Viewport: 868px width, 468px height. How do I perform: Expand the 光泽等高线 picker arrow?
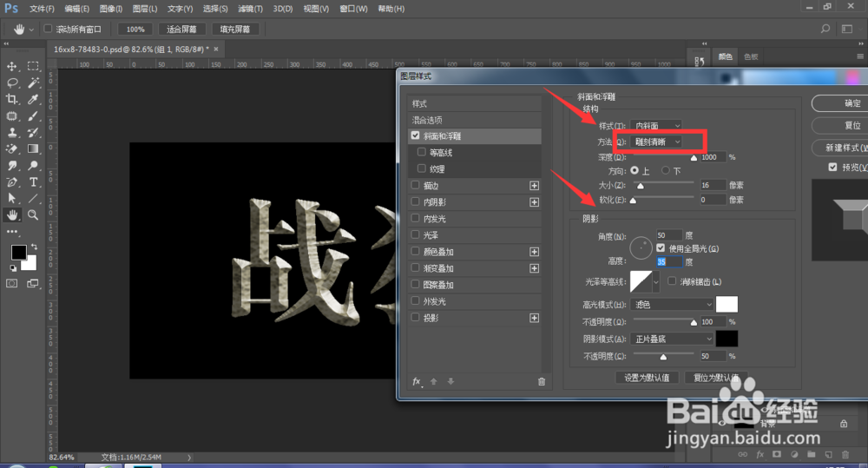tap(656, 282)
